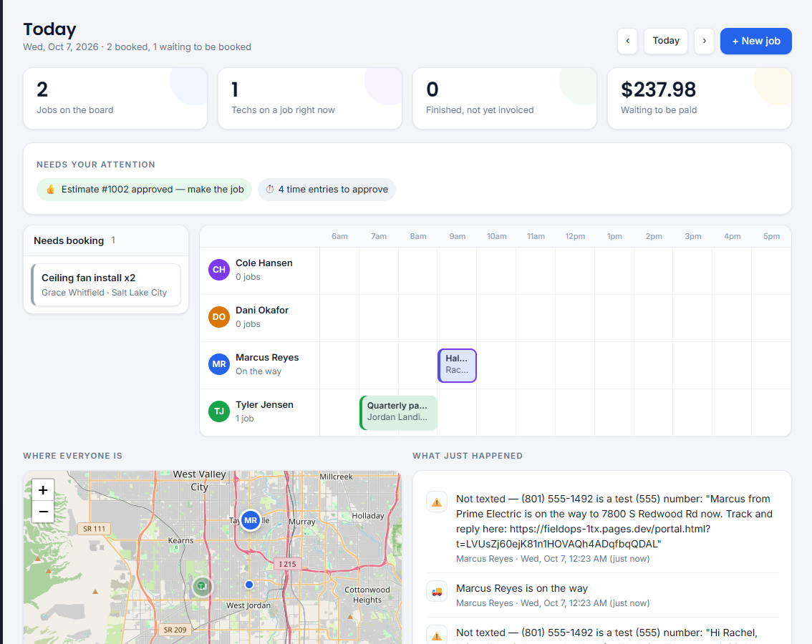This screenshot has width=812, height=644.
Task: Open the $237.98 "Waiting to be paid" card
Action: point(700,98)
